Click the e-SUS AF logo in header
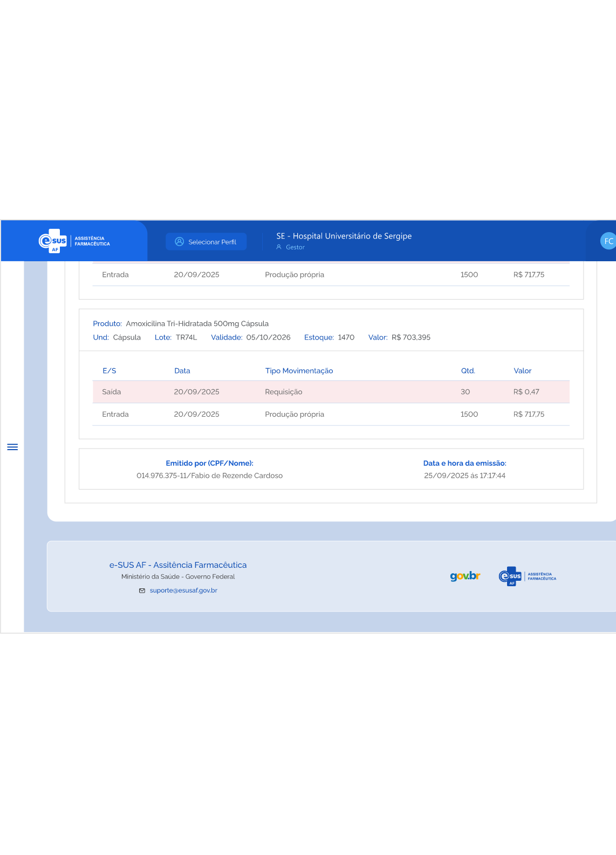The width and height of the screenshot is (616, 855). click(x=74, y=241)
